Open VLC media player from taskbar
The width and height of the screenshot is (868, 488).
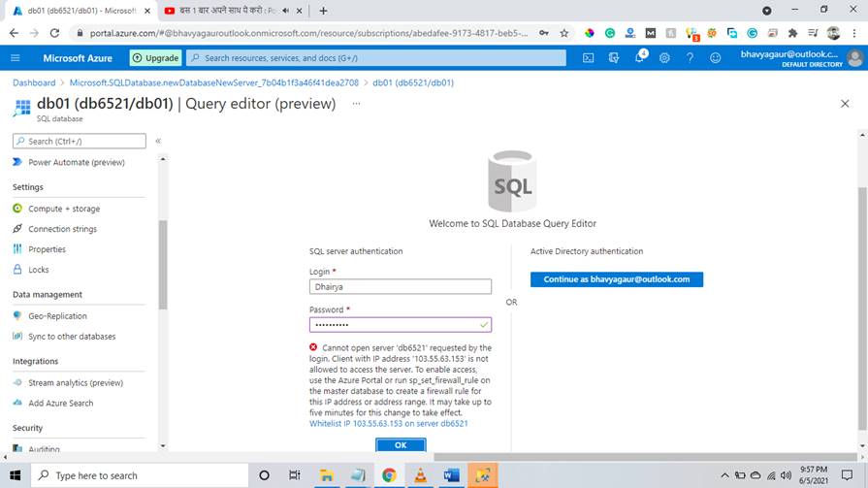[420, 475]
